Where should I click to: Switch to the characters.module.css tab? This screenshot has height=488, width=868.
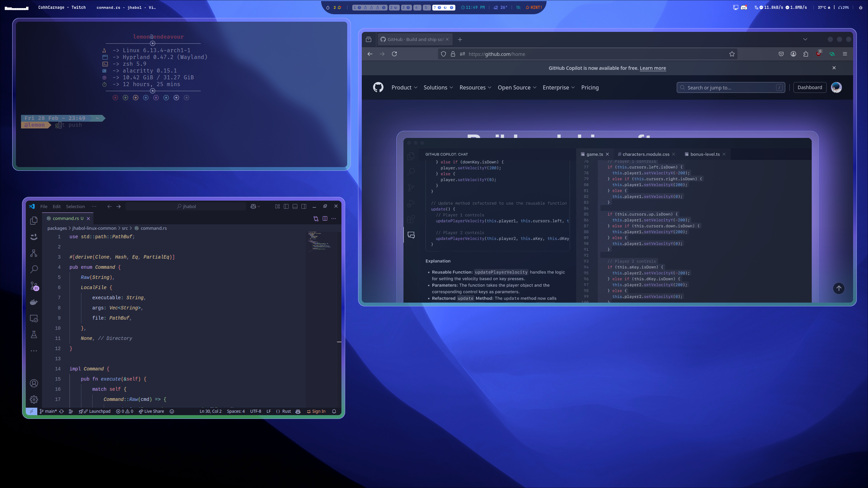[646, 154]
